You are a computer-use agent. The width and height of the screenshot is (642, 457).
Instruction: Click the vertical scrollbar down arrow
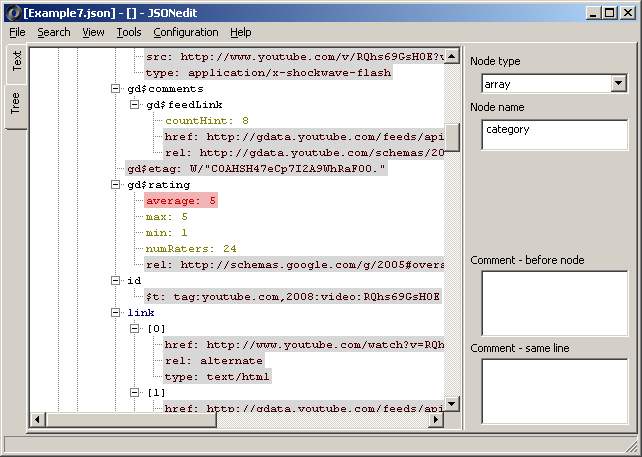coord(452,403)
